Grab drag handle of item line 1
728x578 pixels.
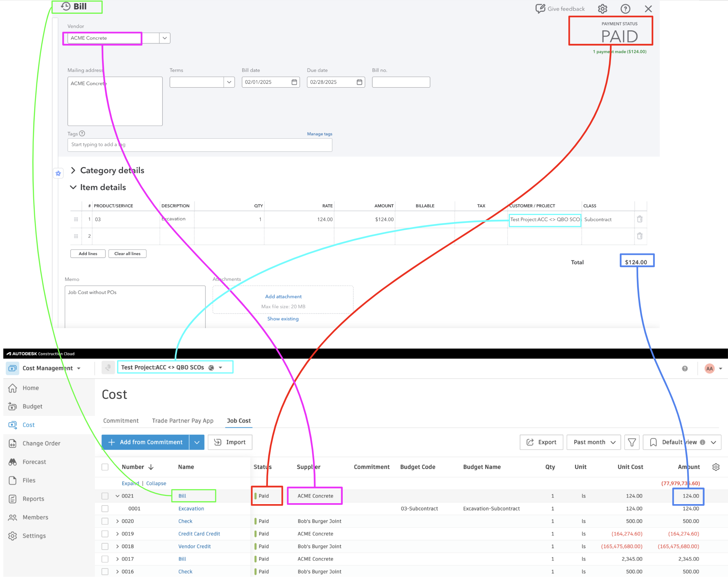[x=76, y=219]
